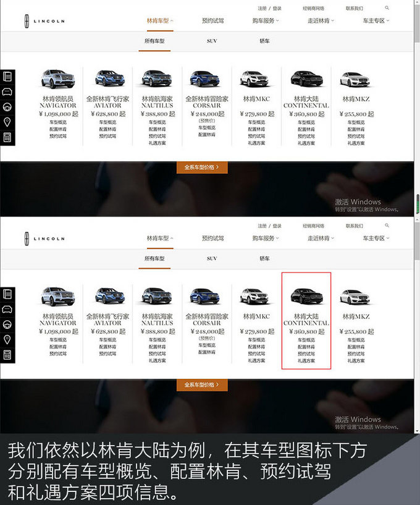The height and width of the screenshot is (505, 420).
Task: Open 预约试驾 under Continental in the lower page copy
Action: point(306,354)
